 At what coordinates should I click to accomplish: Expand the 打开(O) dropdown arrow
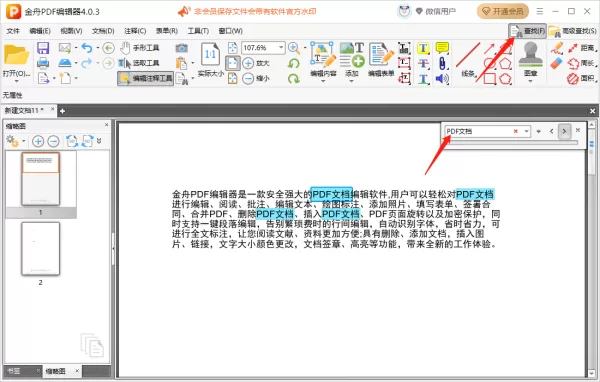16,81
